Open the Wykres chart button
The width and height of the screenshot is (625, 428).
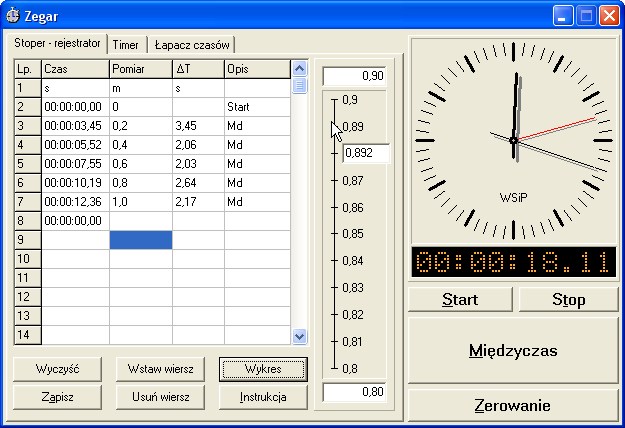pos(263,369)
